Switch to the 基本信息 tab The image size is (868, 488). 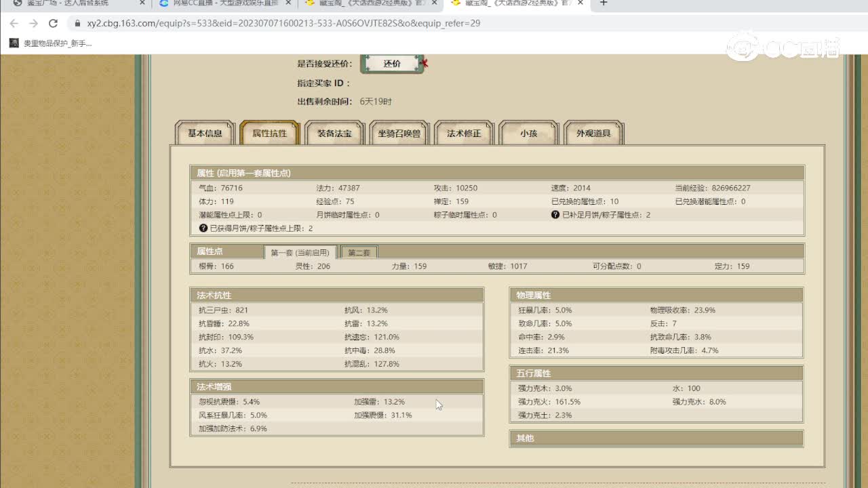pyautogui.click(x=205, y=134)
